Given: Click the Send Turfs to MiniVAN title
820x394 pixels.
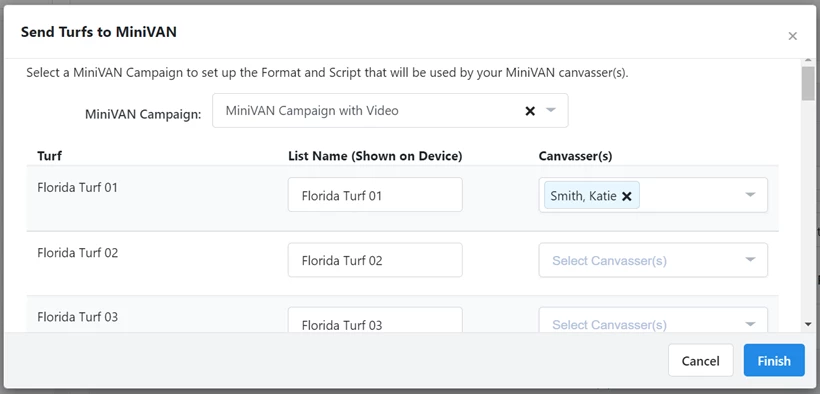Looking at the screenshot, I should pyautogui.click(x=99, y=32).
